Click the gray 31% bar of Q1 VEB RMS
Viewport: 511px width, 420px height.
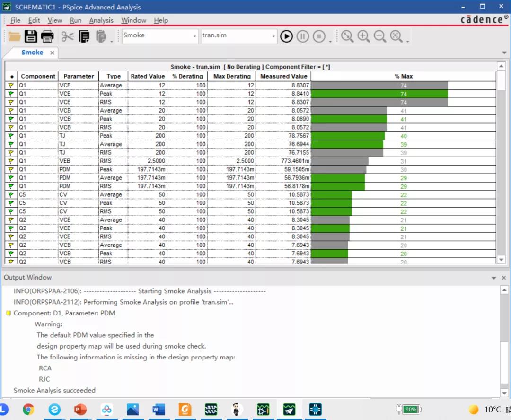pos(340,161)
